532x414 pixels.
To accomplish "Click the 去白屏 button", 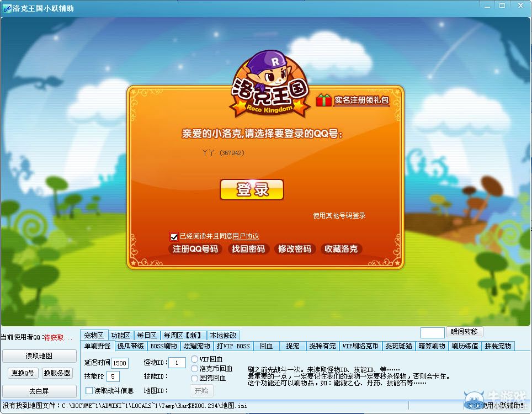I will point(39,391).
